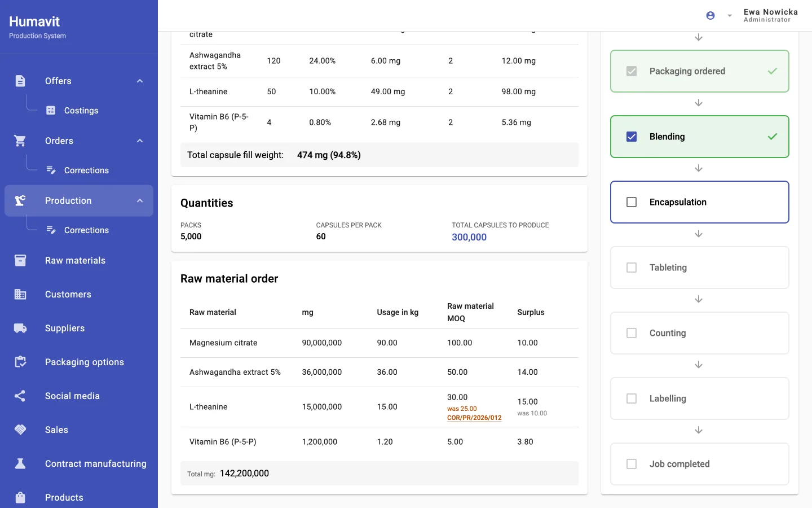Screen dimensions: 812x508
Task: Click the Customers building icon
Action: (x=20, y=294)
